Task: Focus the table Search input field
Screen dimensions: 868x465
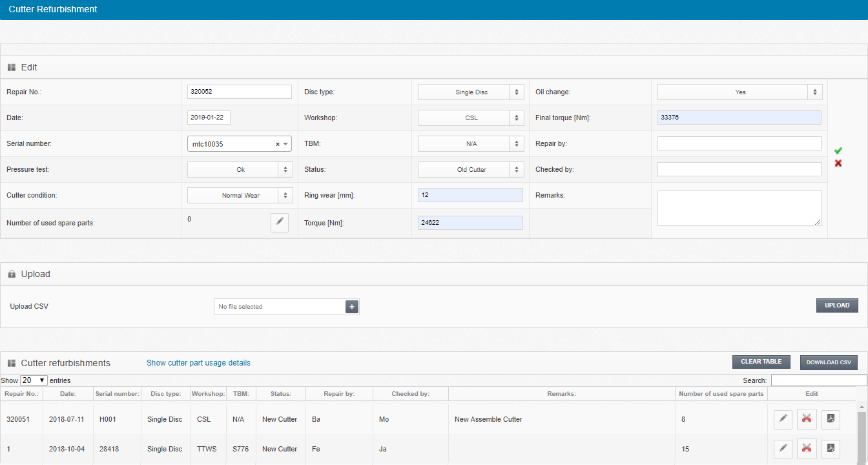Action: point(818,380)
